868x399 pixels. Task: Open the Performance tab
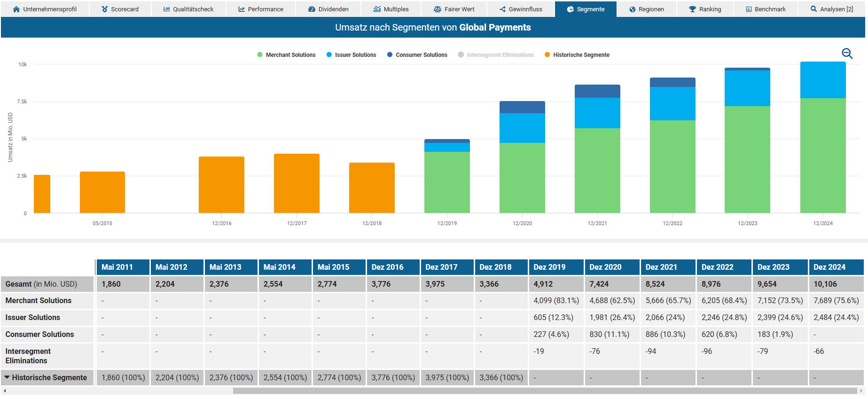click(261, 9)
